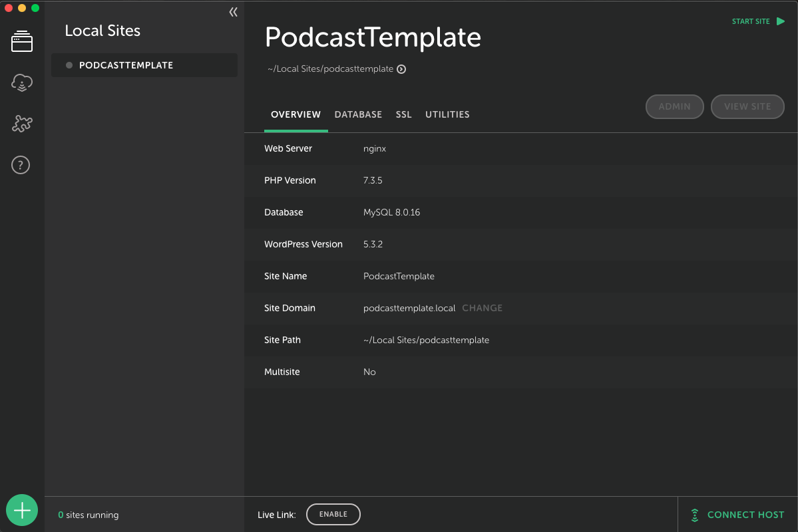
Task: Switch to the Database tab
Action: click(x=358, y=114)
